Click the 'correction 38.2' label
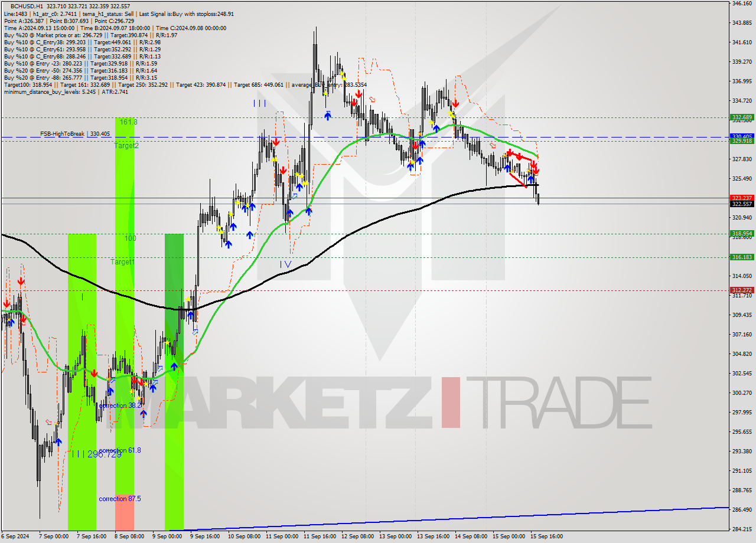This screenshot has height=543, width=756. [120, 405]
